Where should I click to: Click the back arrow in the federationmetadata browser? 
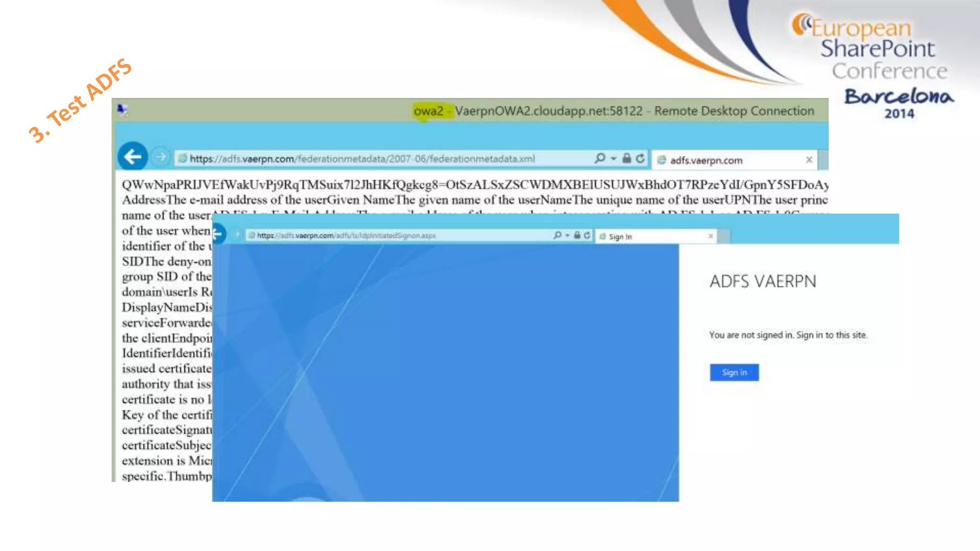pos(132,156)
